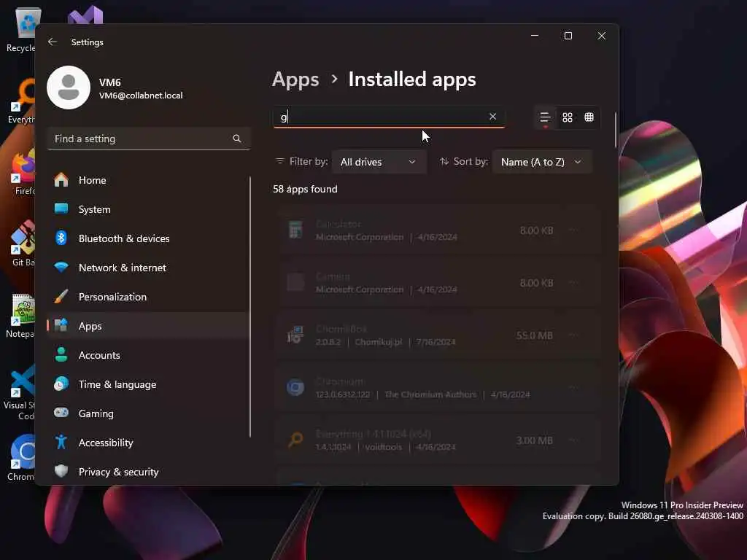The image size is (747, 560).
Task: Open more options for Camera
Action: tap(573, 283)
